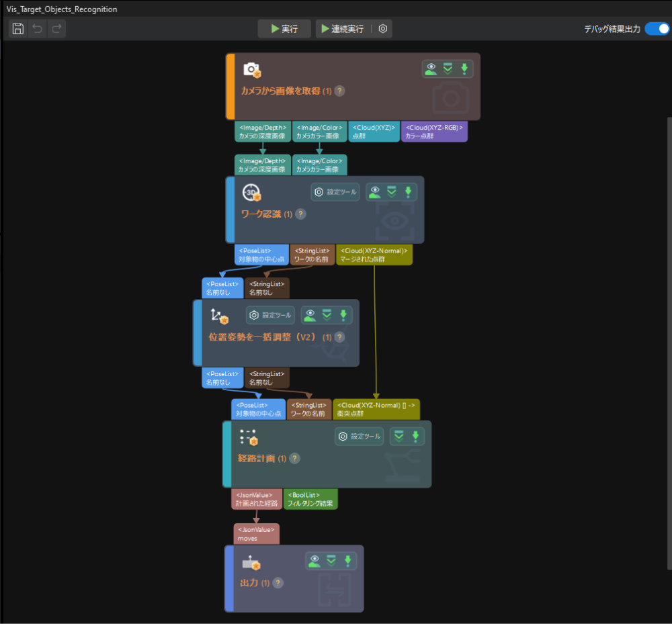Screen dimensions: 672x624
Task: Select the 対象物の中心点 output port of ワーク認識
Action: pyautogui.click(x=261, y=255)
